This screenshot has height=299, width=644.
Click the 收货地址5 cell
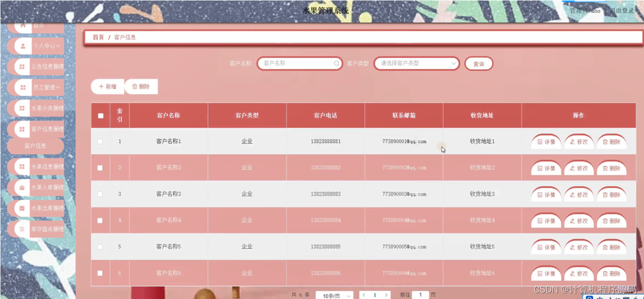point(482,247)
